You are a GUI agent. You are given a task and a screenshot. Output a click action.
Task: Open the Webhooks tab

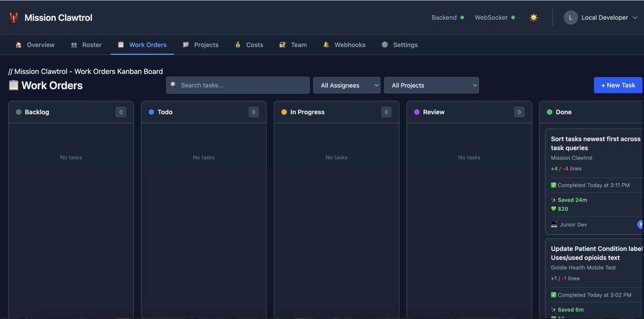coord(344,45)
